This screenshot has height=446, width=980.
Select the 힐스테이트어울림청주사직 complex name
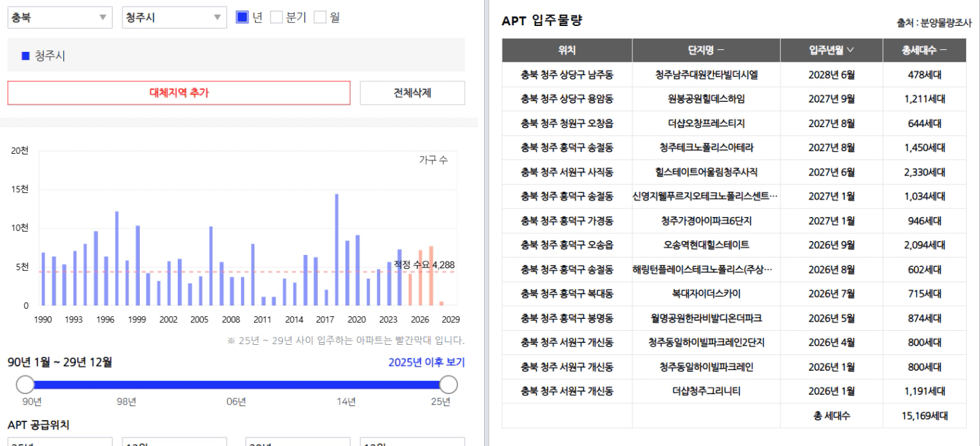click(x=706, y=172)
